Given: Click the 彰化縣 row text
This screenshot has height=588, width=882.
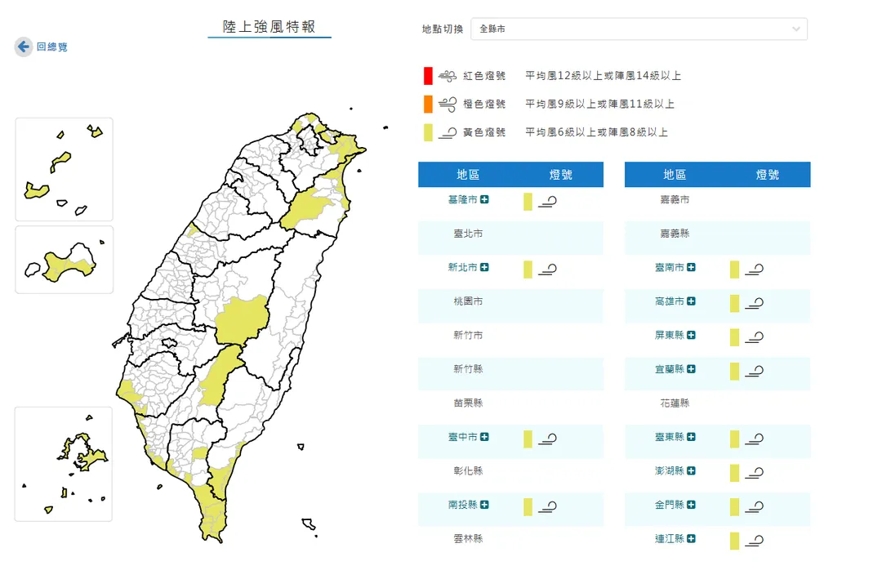Looking at the screenshot, I should point(468,470).
